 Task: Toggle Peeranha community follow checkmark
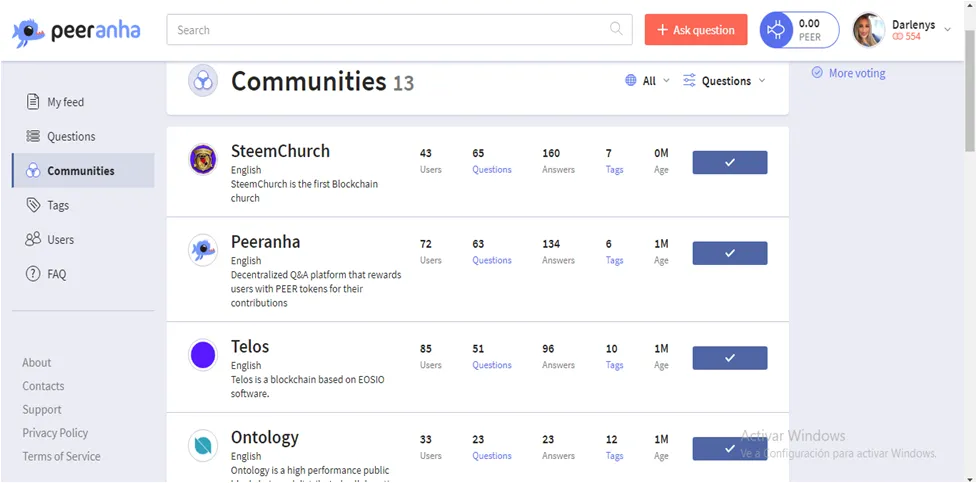coord(730,253)
